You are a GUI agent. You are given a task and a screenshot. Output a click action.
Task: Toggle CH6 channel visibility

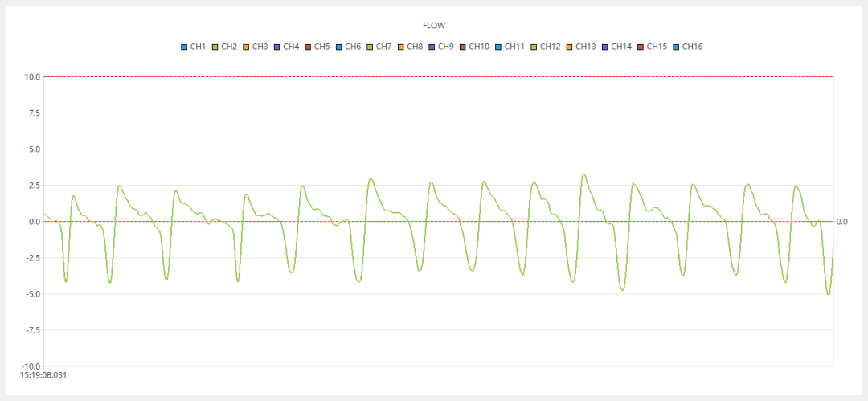coord(349,47)
